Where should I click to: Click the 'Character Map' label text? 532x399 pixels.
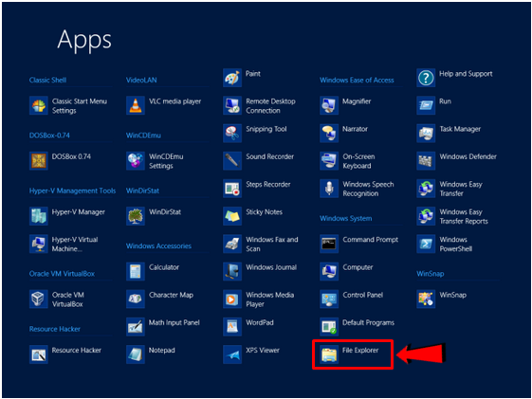pyautogui.click(x=171, y=295)
